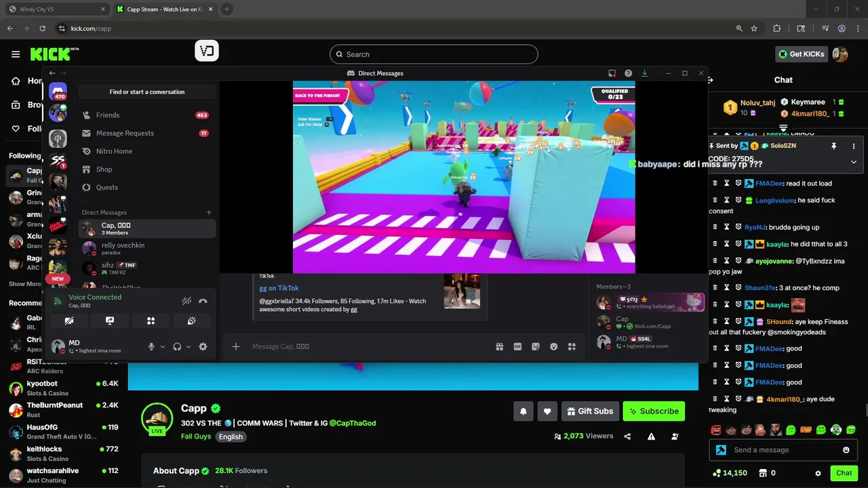Viewport: 868px width, 488px height.
Task: Open Quests in Discord sidebar
Action: (146, 187)
